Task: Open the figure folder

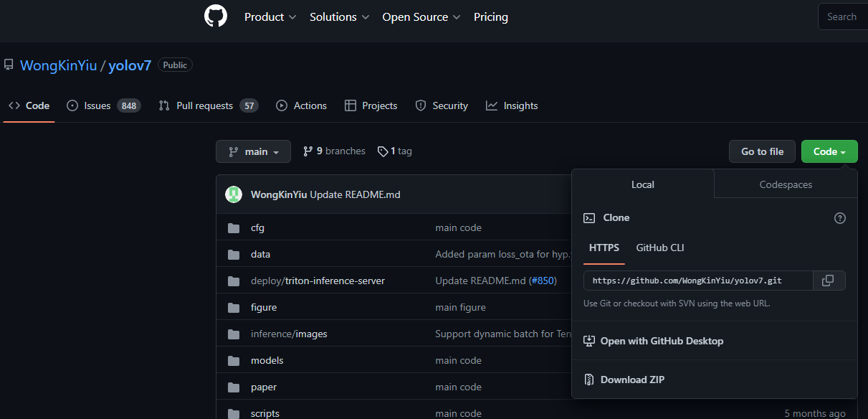Action: [x=264, y=307]
